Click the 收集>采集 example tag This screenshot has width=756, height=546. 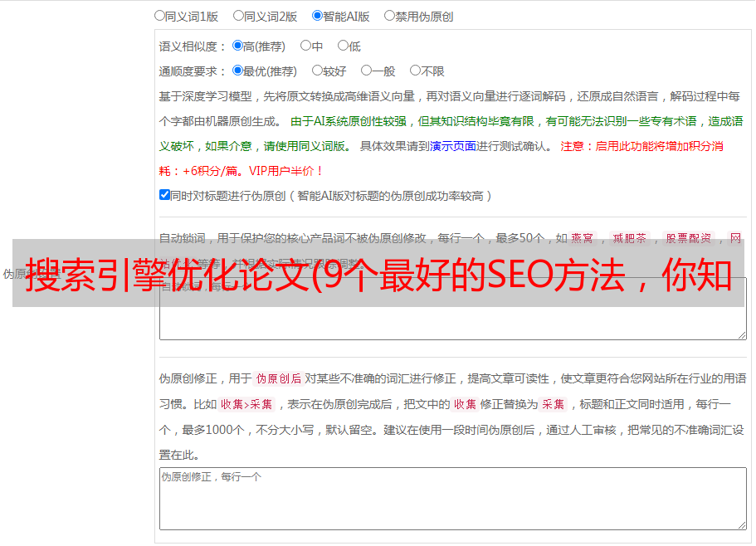246,404
